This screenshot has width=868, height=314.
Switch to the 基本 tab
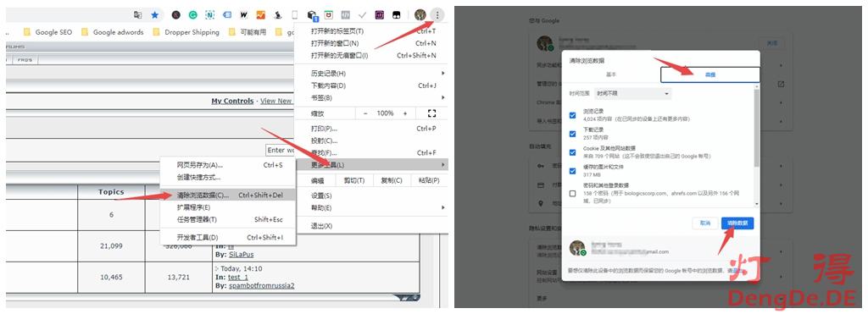tap(611, 74)
